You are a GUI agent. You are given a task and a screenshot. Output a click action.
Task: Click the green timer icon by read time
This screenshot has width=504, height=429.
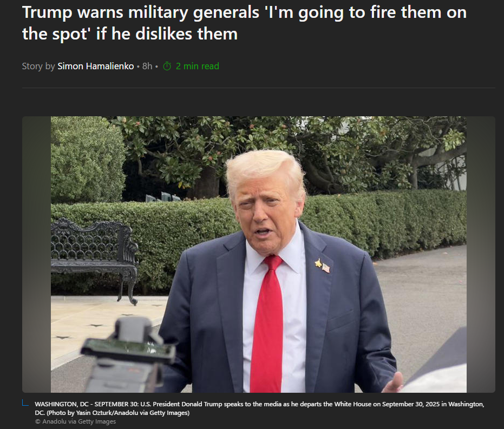click(x=167, y=67)
